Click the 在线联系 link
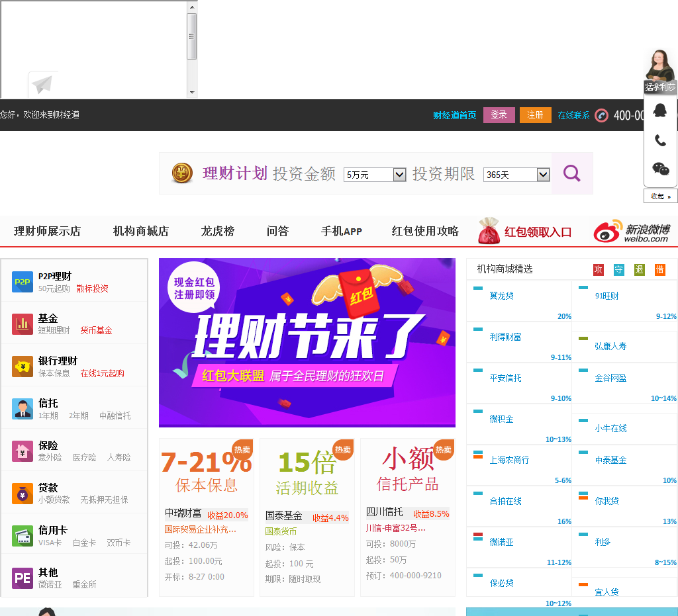Viewport: 678px width, 616px height. coord(573,115)
